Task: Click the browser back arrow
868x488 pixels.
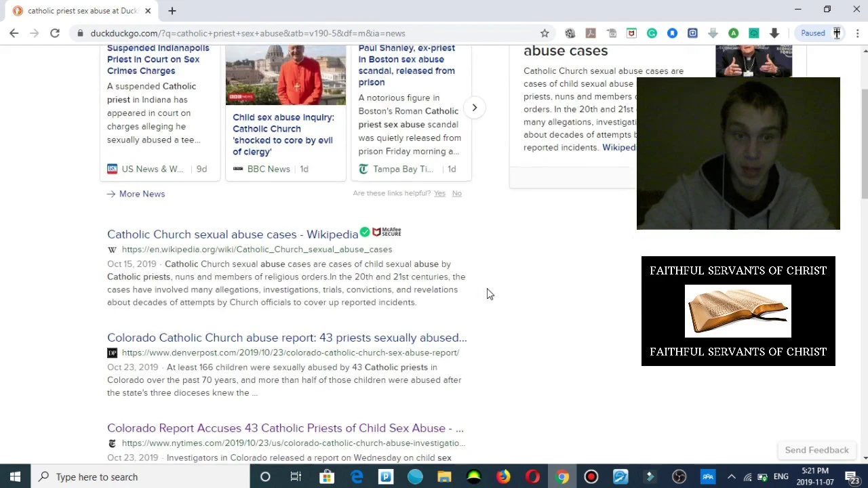Action: [x=14, y=33]
